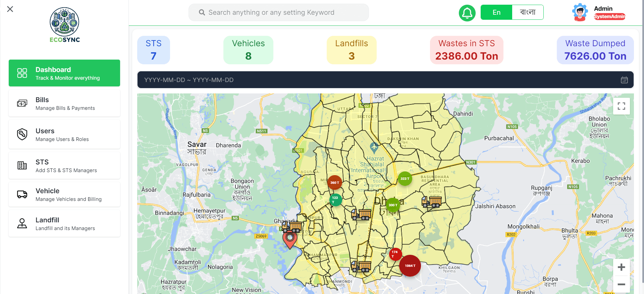Click the Users shield icon
The height and width of the screenshot is (294, 644).
pyautogui.click(x=22, y=134)
